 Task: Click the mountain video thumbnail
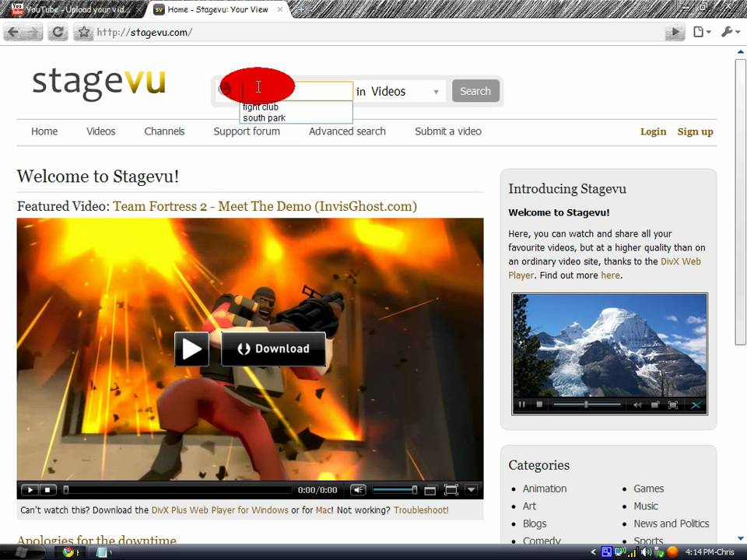coord(610,345)
